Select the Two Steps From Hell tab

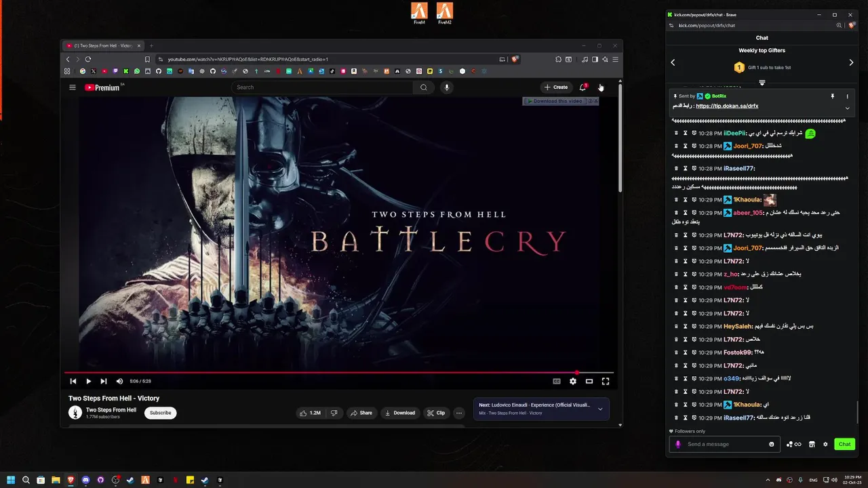click(x=104, y=45)
